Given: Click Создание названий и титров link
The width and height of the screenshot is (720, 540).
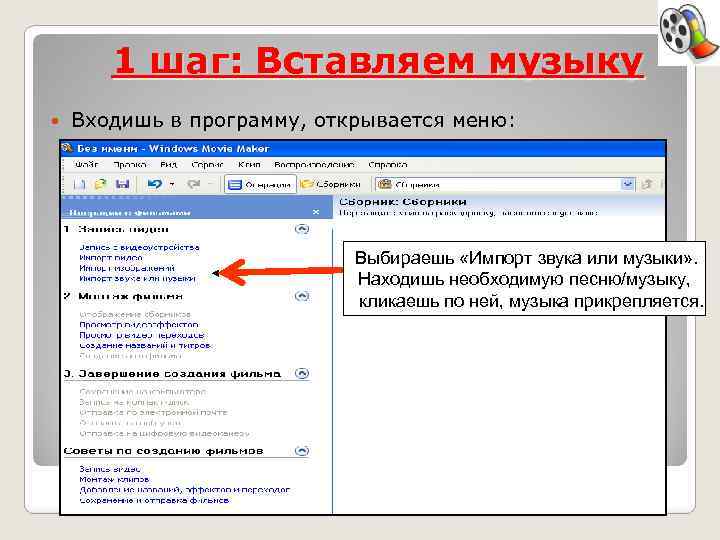Looking at the screenshot, I should pyautogui.click(x=146, y=345).
